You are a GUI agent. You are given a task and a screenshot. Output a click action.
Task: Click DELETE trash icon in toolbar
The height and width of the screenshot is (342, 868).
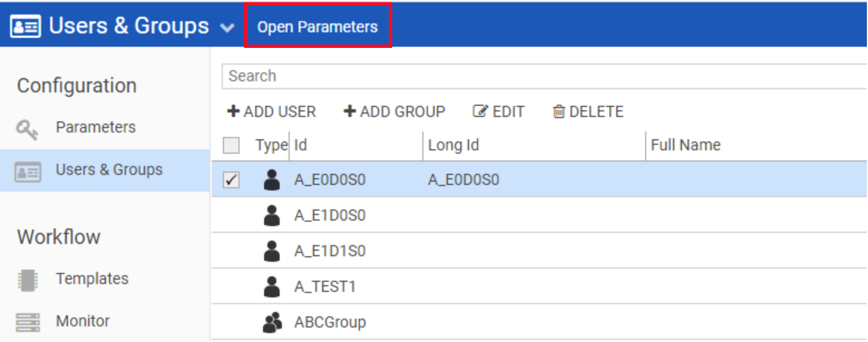point(559,112)
